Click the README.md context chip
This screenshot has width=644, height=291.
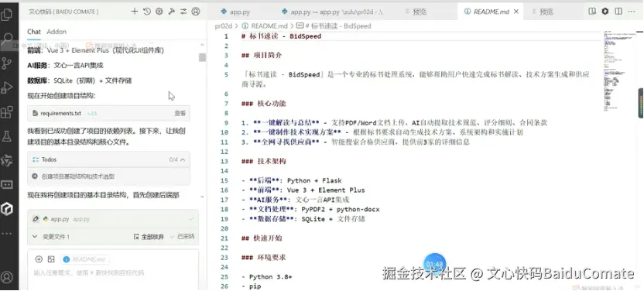pos(84,259)
